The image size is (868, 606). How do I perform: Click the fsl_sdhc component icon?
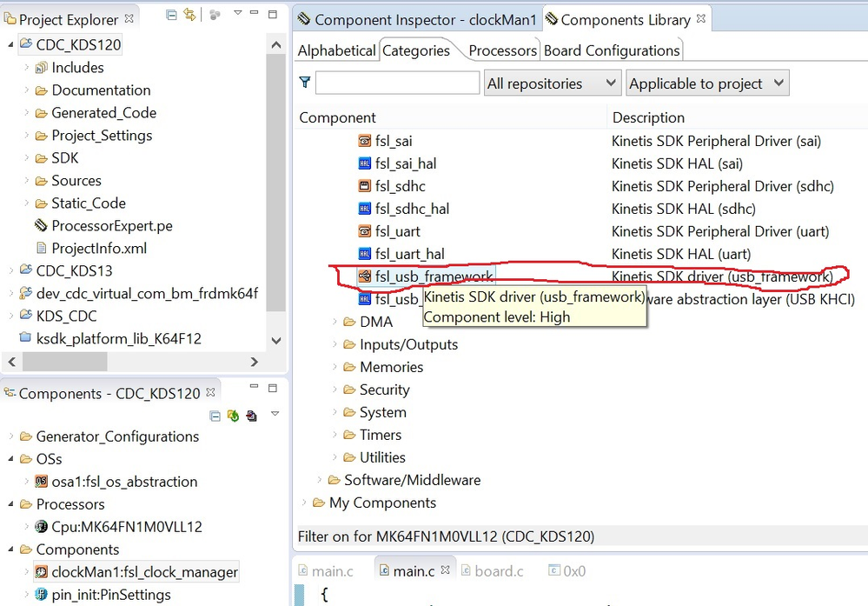pos(364,186)
